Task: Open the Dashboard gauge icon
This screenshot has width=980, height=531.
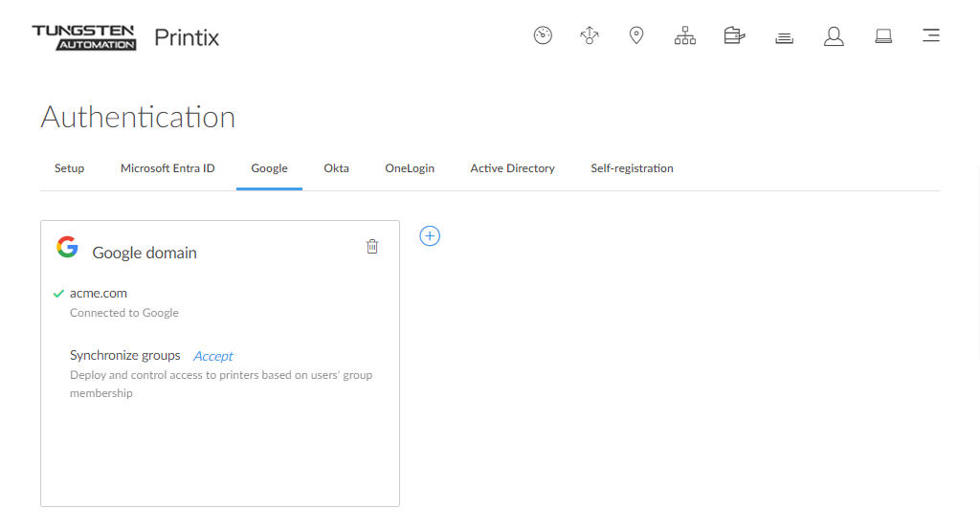Action: tap(543, 36)
